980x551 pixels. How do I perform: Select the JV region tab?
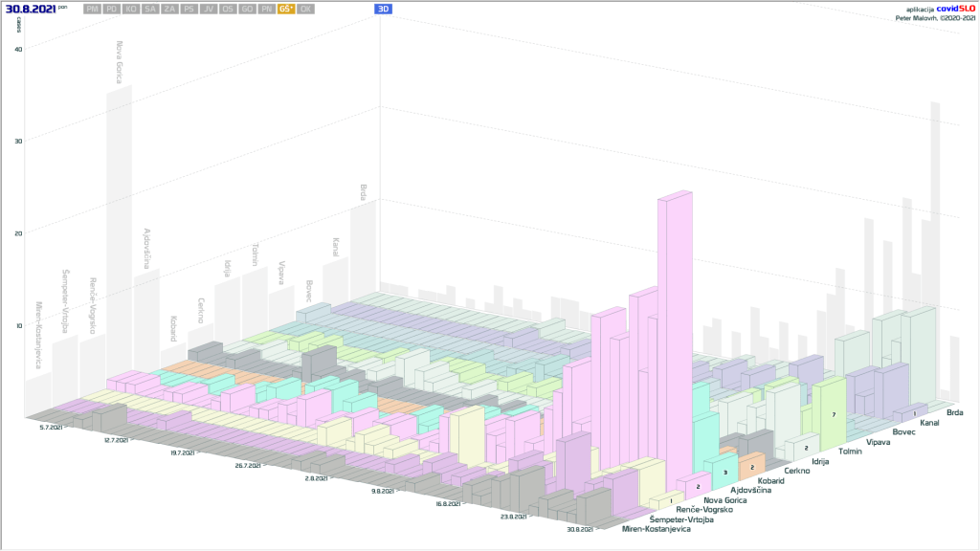point(208,9)
